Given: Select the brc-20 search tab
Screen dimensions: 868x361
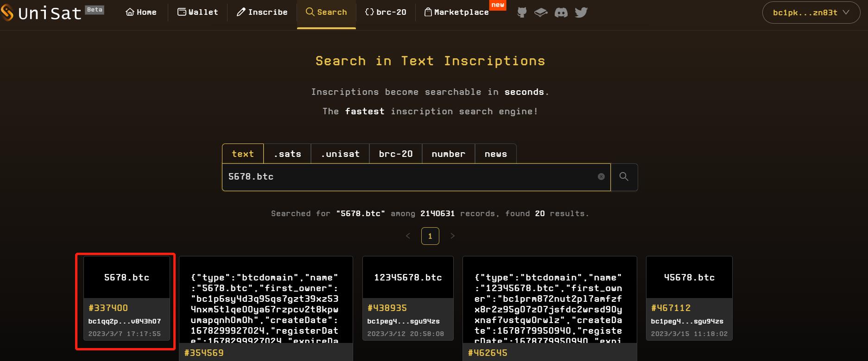Looking at the screenshot, I should [395, 154].
